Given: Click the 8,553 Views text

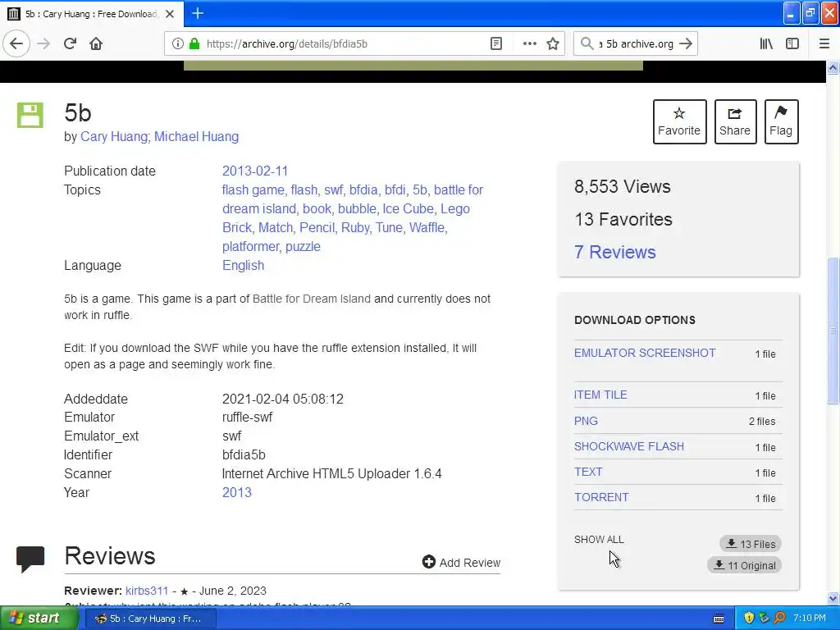Looking at the screenshot, I should [623, 186].
